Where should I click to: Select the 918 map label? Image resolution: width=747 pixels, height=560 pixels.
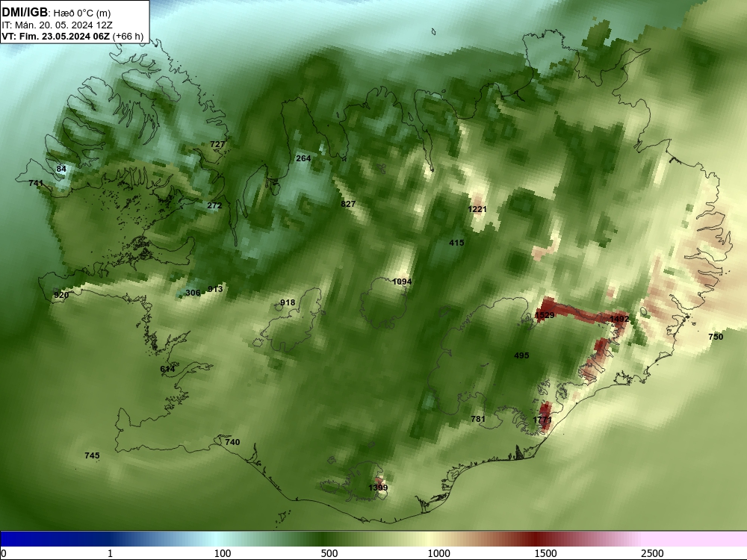point(288,303)
